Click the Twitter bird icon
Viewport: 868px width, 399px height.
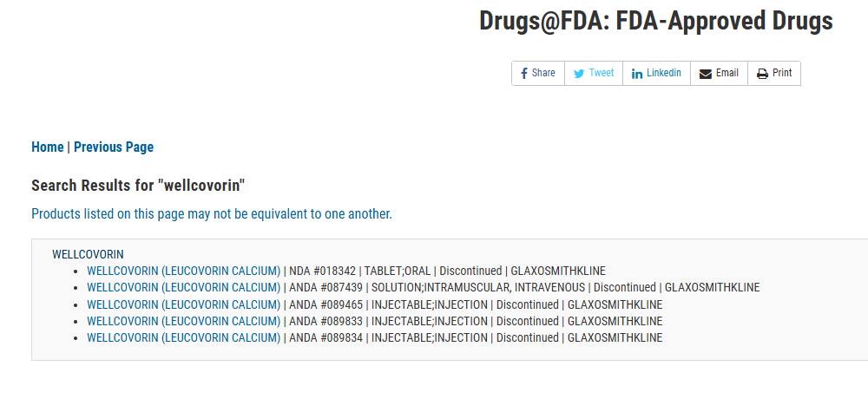pyautogui.click(x=579, y=74)
